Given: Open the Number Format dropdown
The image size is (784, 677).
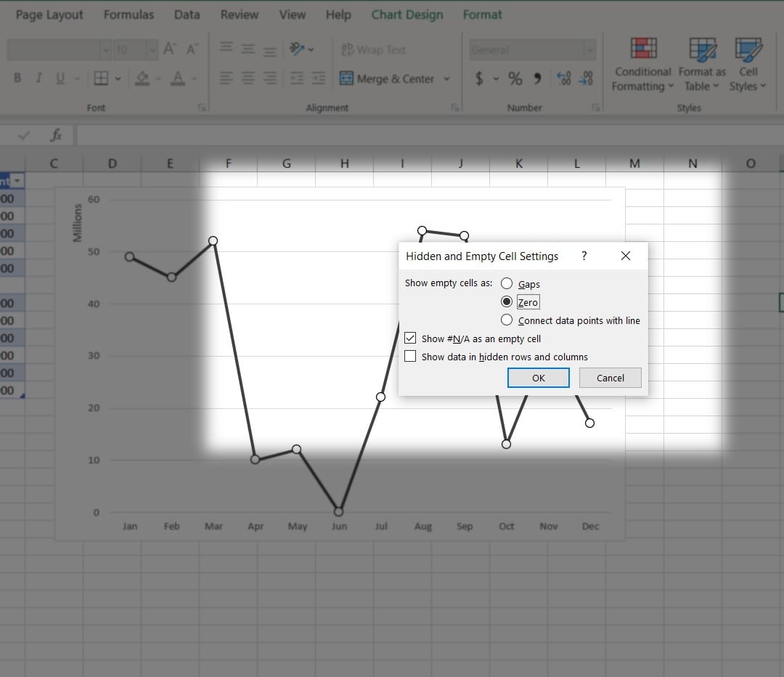Looking at the screenshot, I should tap(589, 49).
